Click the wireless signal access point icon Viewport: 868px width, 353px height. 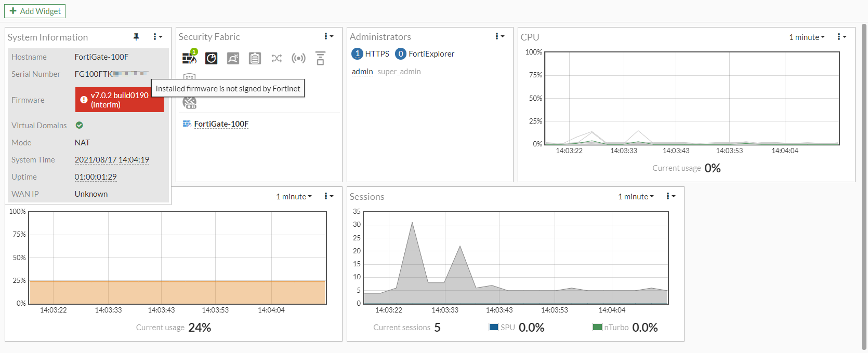click(x=298, y=58)
